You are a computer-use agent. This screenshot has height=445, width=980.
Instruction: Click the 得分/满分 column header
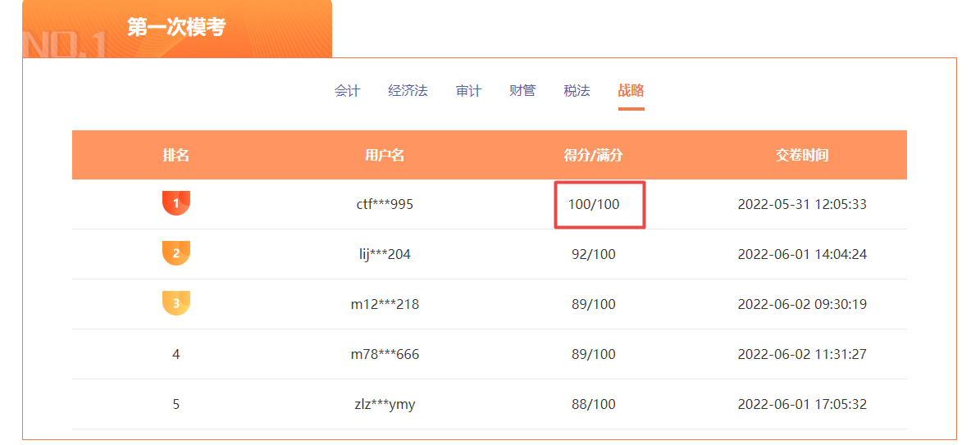pyautogui.click(x=593, y=155)
